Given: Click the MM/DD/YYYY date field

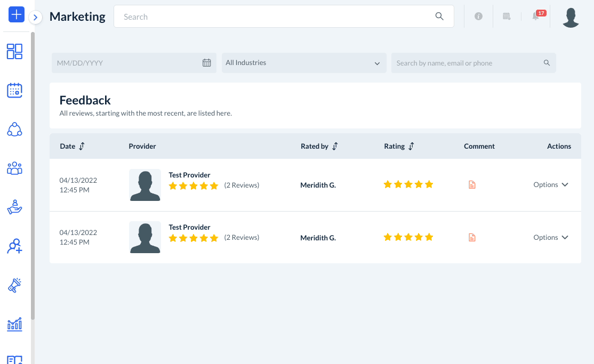Looking at the screenshot, I should click(128, 63).
